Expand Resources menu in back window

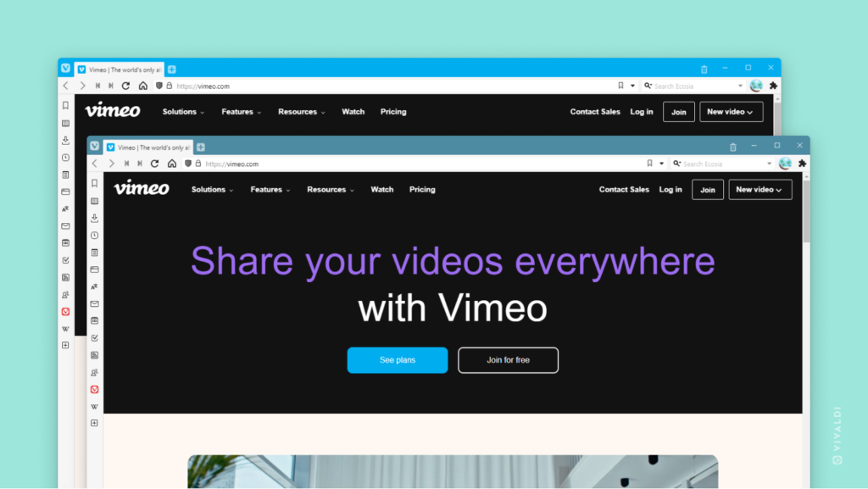point(302,112)
